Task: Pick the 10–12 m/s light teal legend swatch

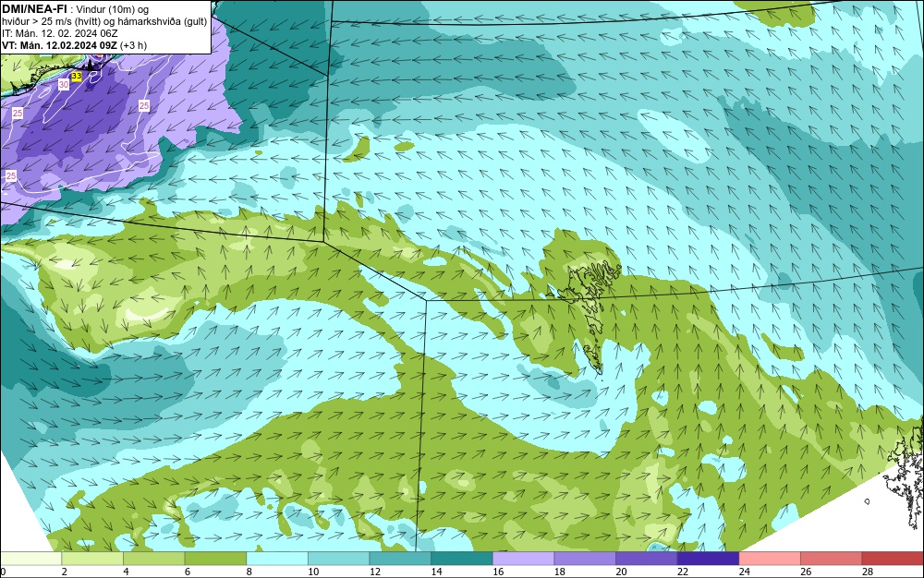Action: pos(338,559)
